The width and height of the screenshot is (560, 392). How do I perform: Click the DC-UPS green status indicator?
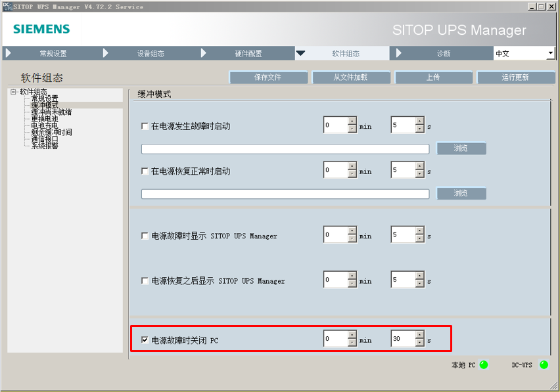543,365
